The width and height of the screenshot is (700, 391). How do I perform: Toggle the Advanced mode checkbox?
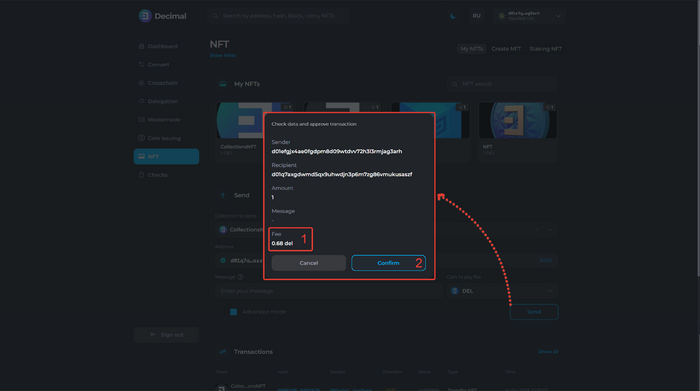point(233,312)
